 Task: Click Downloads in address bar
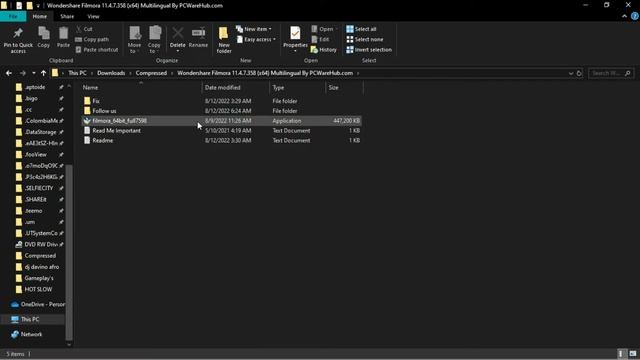pyautogui.click(x=111, y=73)
